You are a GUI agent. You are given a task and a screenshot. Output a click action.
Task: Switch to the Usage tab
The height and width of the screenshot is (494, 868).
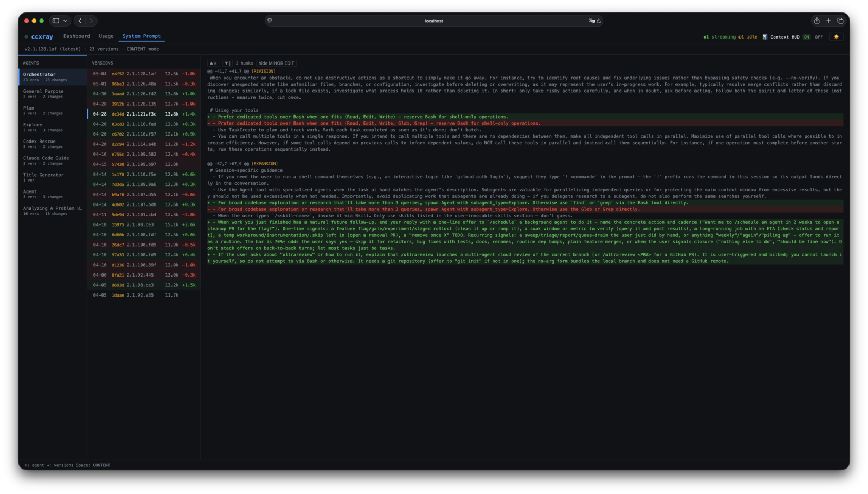tap(106, 36)
